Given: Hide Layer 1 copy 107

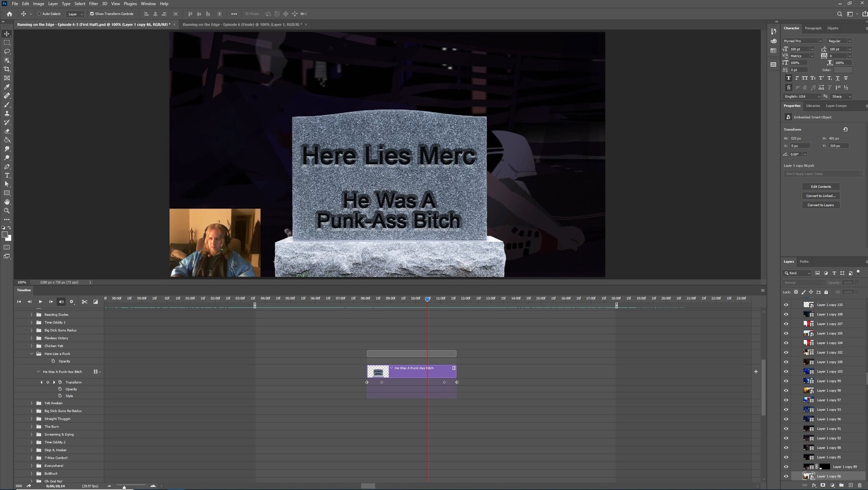Looking at the screenshot, I should click(786, 324).
